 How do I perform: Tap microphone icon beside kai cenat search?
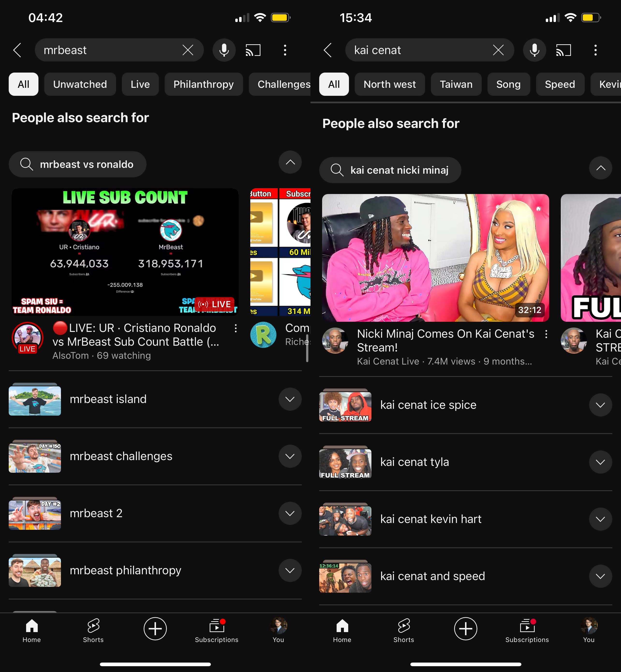click(x=535, y=50)
